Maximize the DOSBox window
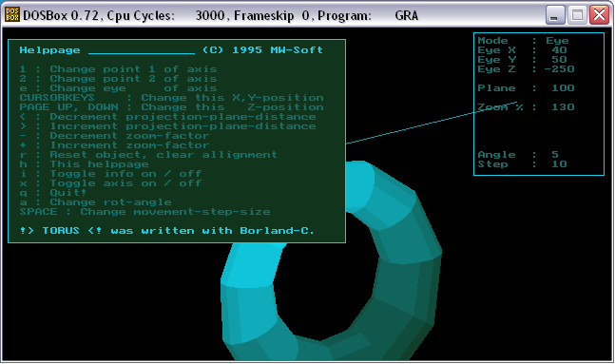Screen dimensions: 615x364 click(577, 15)
